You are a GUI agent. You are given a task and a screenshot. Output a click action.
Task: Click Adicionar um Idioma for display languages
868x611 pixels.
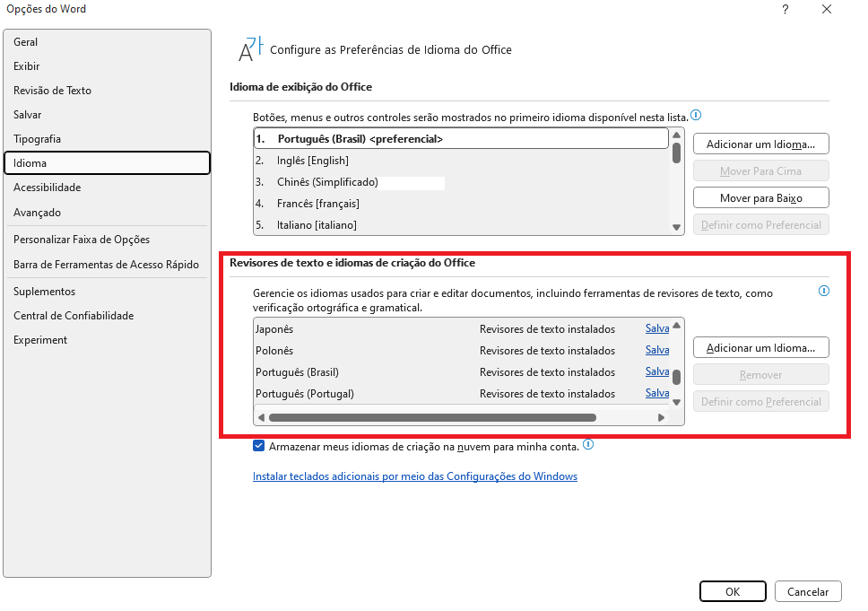(x=760, y=144)
